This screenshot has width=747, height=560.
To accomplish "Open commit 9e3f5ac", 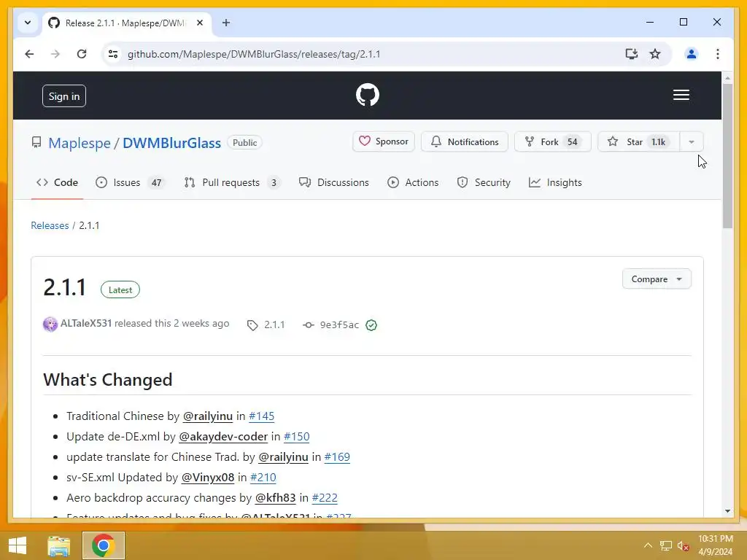I will 332,324.
